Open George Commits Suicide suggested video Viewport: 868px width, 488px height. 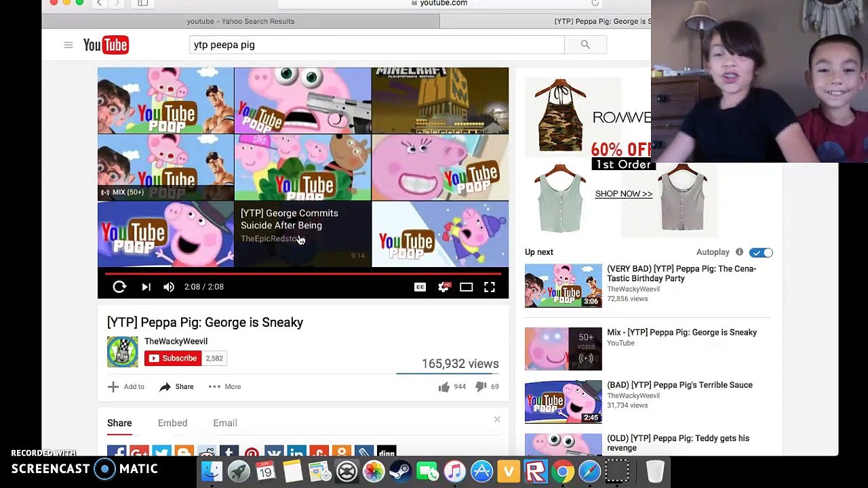tap(302, 234)
